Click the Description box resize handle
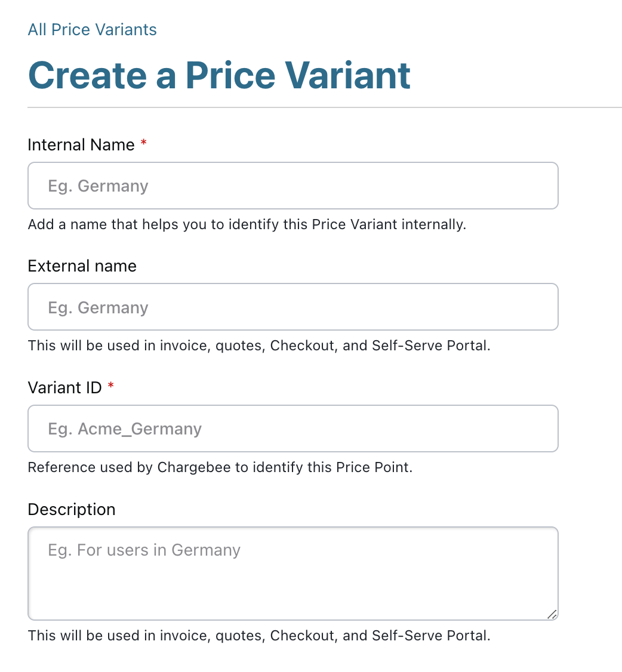622x672 pixels. [x=552, y=614]
